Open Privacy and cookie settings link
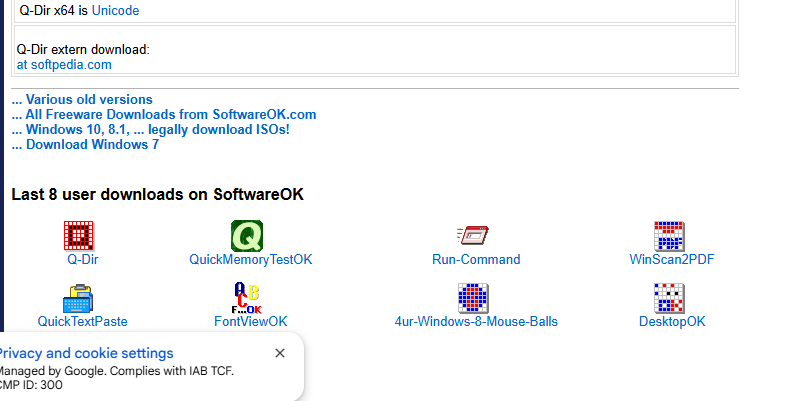791x401 pixels. (86, 353)
